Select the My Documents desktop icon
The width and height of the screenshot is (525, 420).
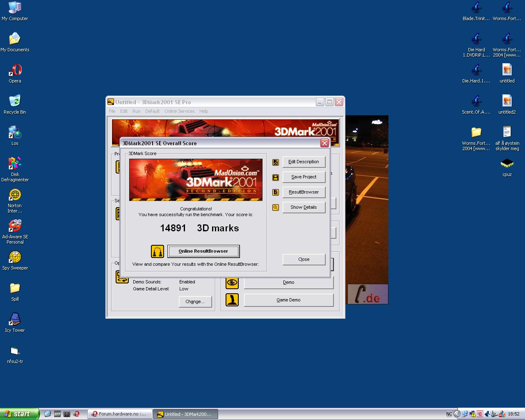pyautogui.click(x=15, y=42)
